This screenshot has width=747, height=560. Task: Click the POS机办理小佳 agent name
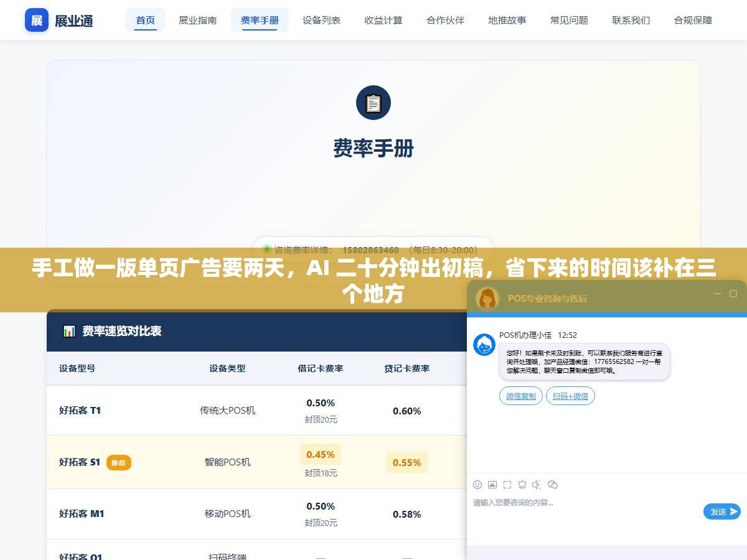525,335
